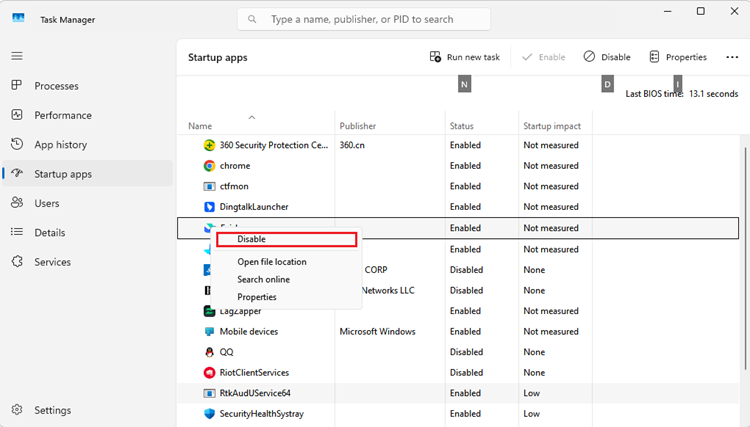
Task: Click the Startup apps page heading
Action: [x=218, y=57]
